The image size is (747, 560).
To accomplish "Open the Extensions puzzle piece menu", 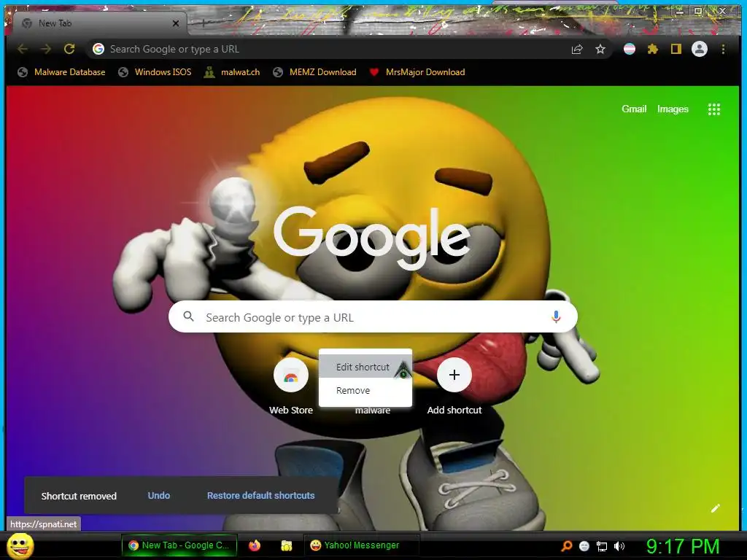I will (x=653, y=49).
